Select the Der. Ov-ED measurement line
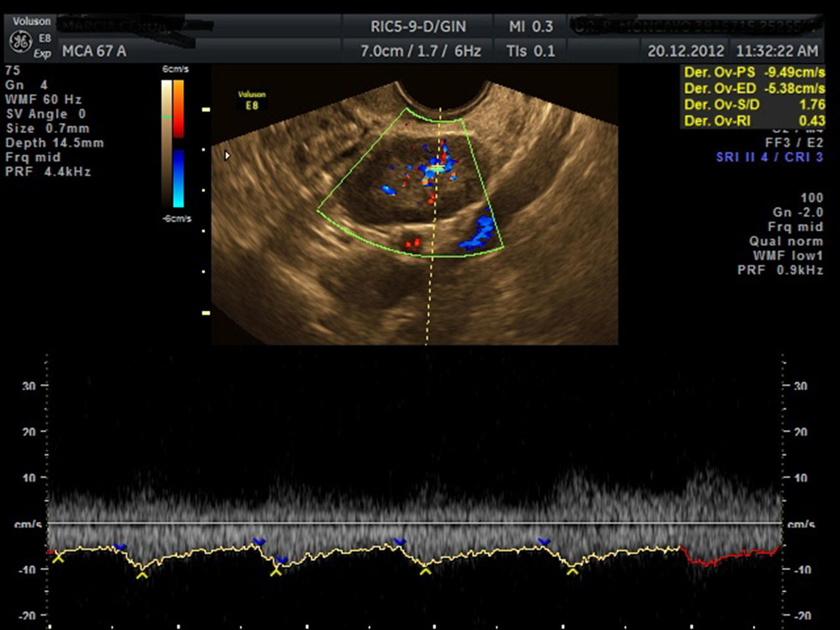Image resolution: width=840 pixels, height=630 pixels. pos(753,88)
